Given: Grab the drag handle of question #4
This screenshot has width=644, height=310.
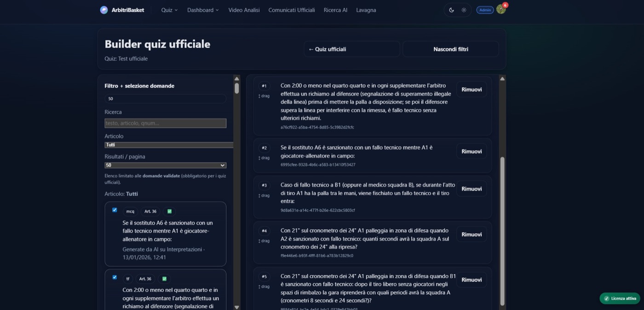Looking at the screenshot, I should coord(264,241).
